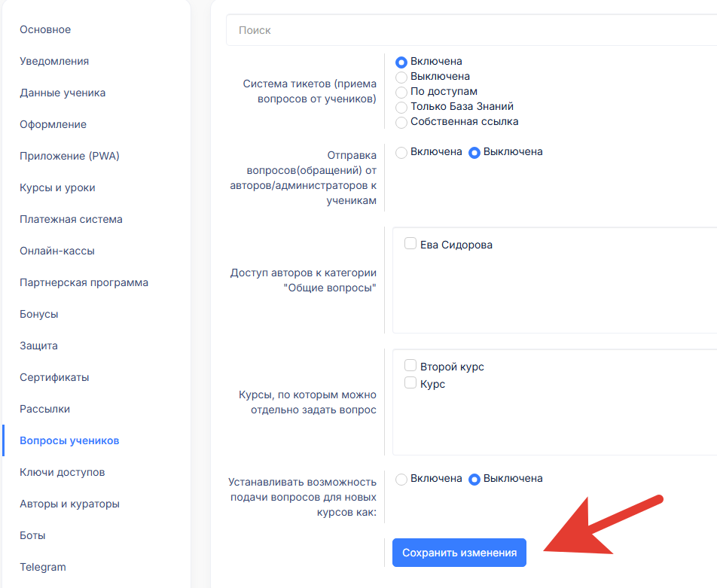Click the Поиск search field
717x588 pixels.
pyautogui.click(x=467, y=30)
